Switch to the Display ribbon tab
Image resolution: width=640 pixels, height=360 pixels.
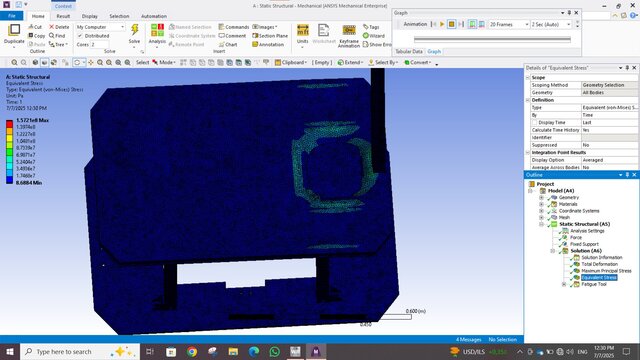[x=90, y=16]
